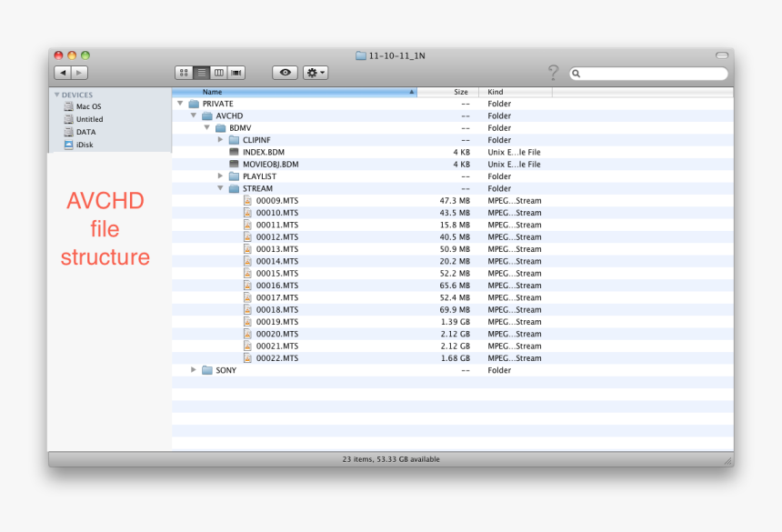Select the 00019.MTS file
Screen dimensions: 782x532
(x=276, y=322)
